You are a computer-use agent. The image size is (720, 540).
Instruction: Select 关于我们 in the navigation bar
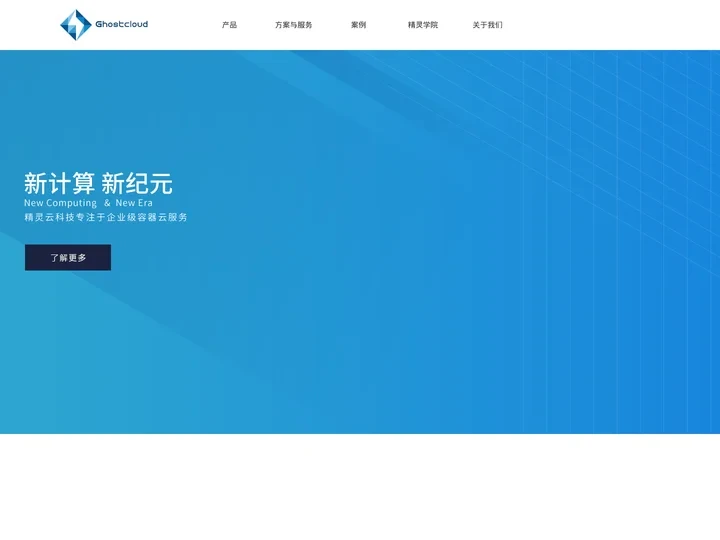coord(487,25)
